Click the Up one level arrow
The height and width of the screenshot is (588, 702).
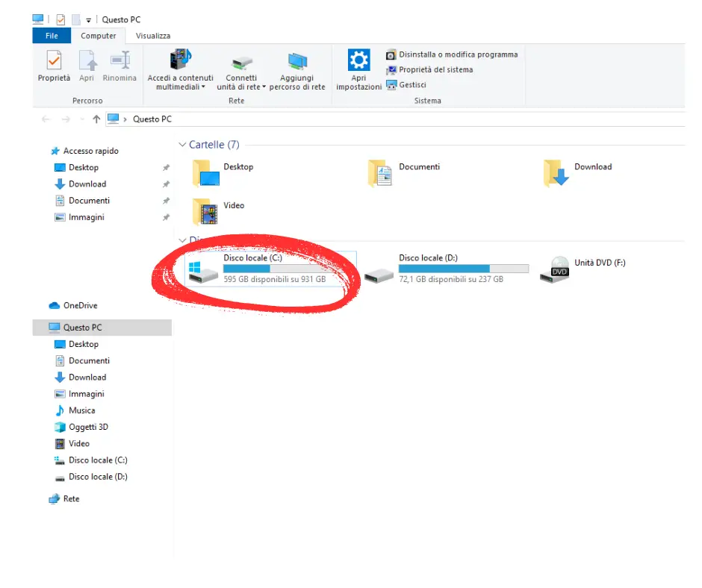96,119
